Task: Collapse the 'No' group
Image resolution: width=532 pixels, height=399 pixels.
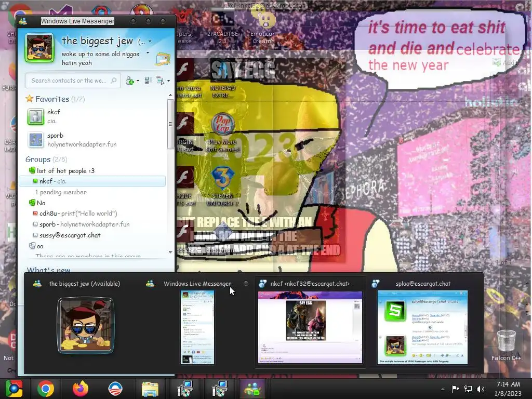Action: tap(37, 203)
